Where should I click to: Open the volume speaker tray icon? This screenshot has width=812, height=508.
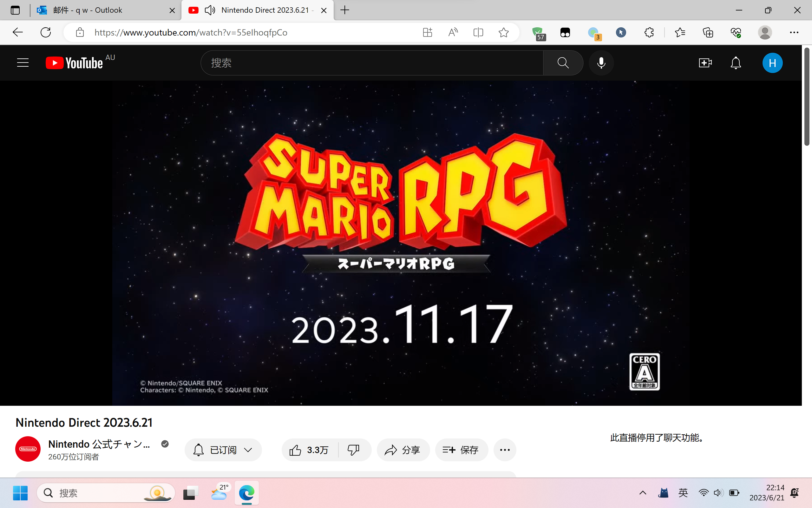coord(718,493)
